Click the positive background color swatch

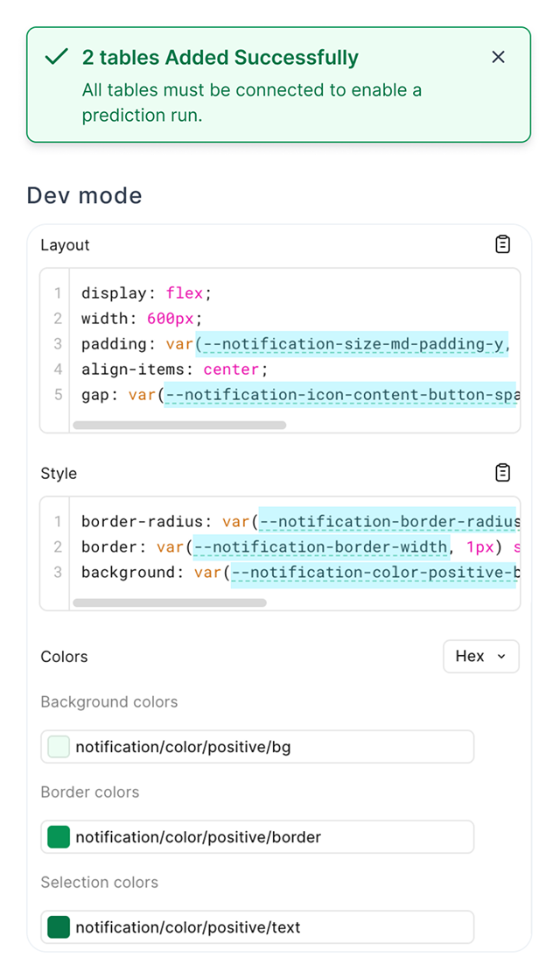59,747
